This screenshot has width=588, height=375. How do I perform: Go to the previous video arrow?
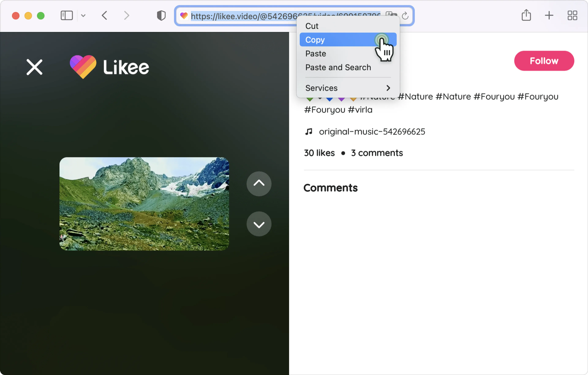pos(259,183)
